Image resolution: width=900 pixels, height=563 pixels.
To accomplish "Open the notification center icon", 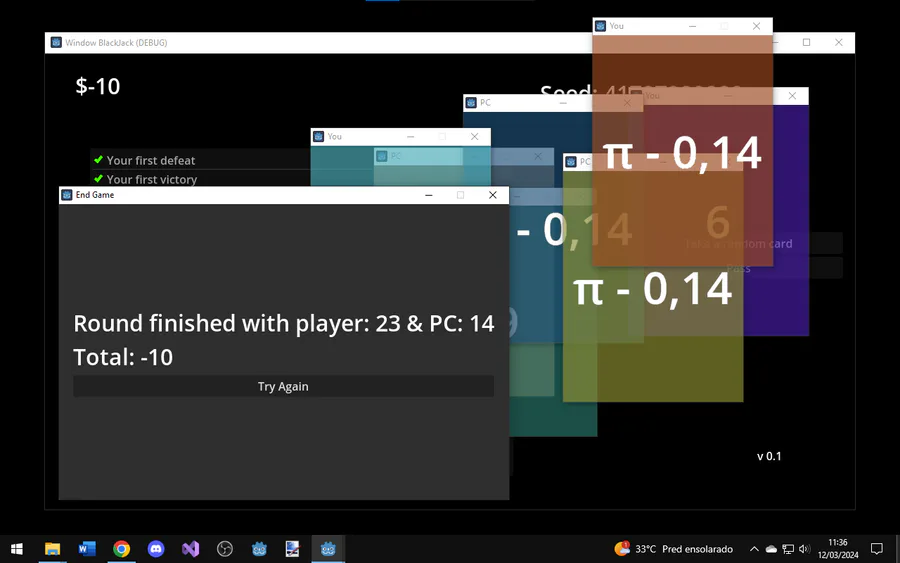I will (876, 549).
